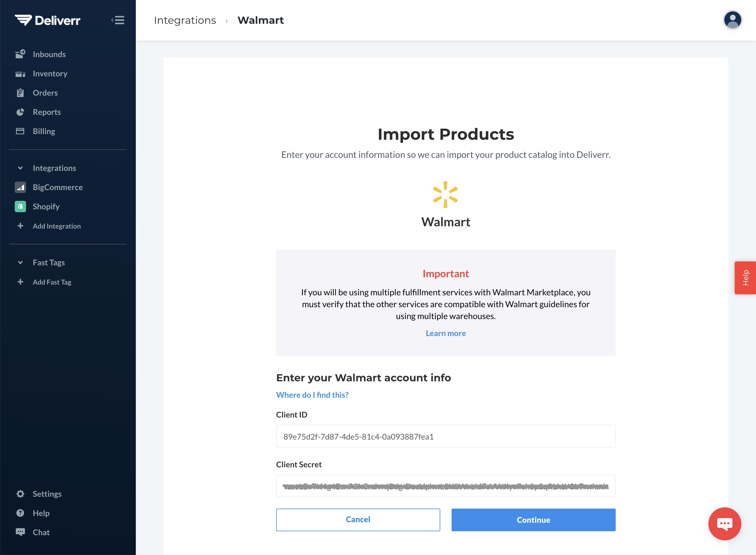Screen dimensions: 756x555
Task: Open the Learn more link
Action: coord(446,333)
